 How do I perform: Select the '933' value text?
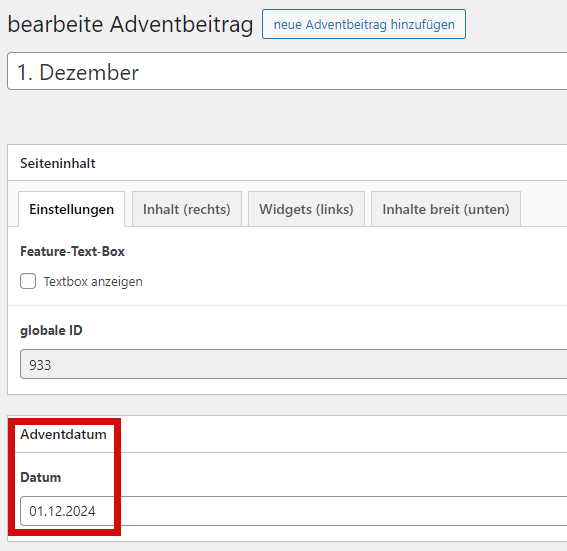pyautogui.click(x=40, y=365)
